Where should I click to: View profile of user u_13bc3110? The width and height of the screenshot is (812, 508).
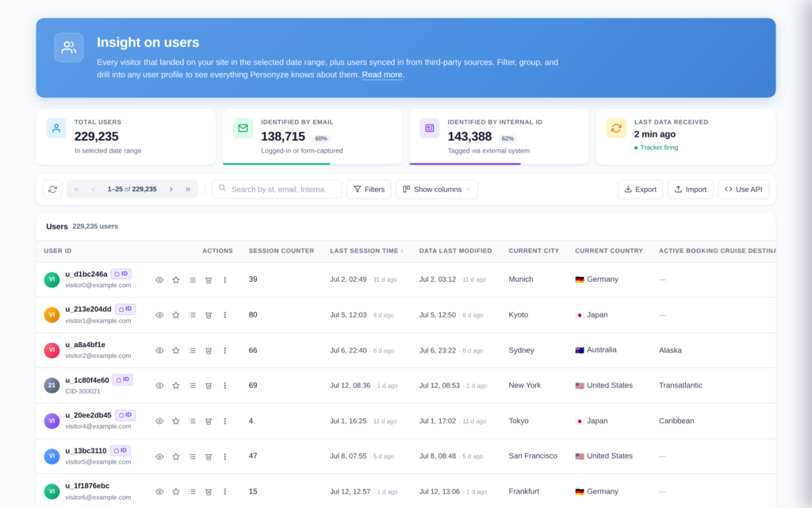click(x=159, y=456)
